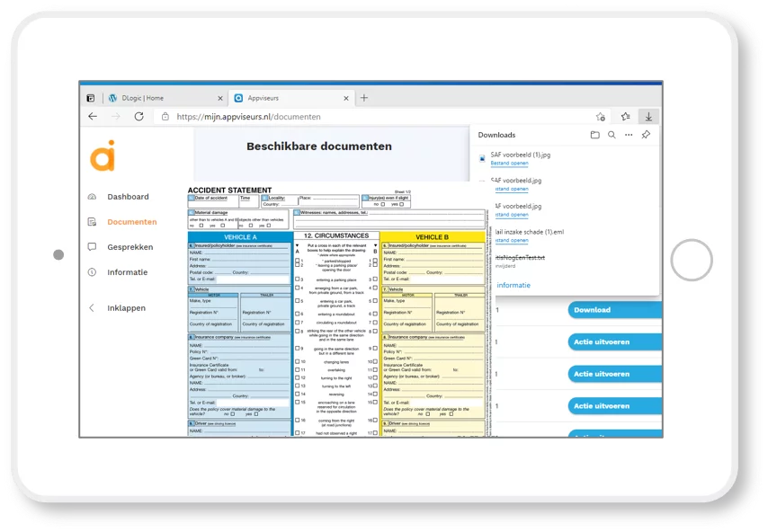This screenshot has width=768, height=532.
Task: Reload the current page
Action: (x=139, y=117)
